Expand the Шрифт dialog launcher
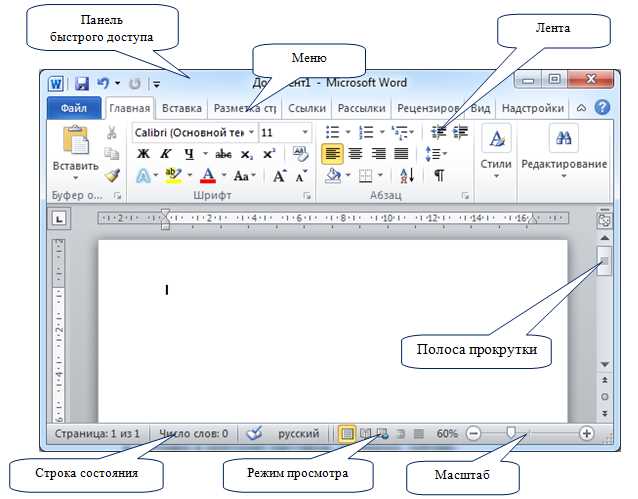 (x=307, y=197)
